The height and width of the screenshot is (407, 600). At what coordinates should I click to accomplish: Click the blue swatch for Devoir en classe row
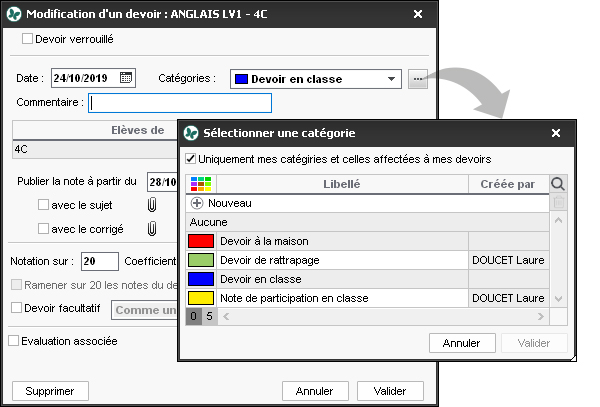pos(201,279)
